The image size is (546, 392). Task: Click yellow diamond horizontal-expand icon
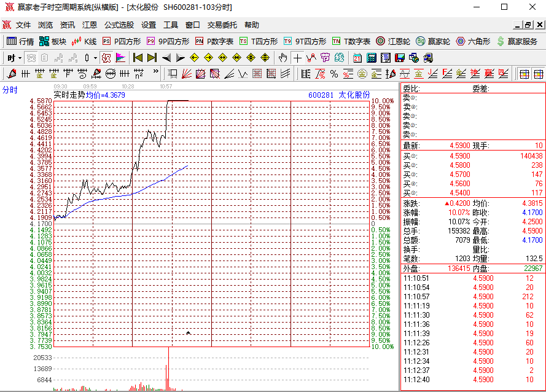coord(222,58)
